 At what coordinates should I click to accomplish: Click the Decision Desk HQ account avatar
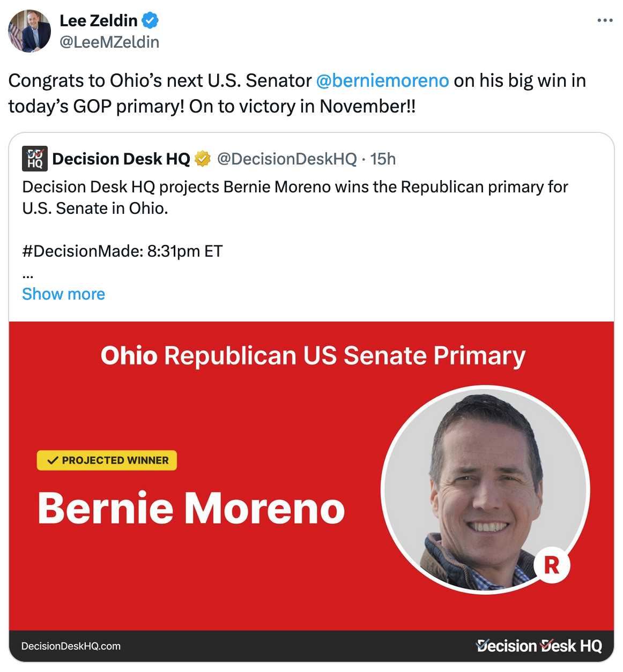click(x=35, y=159)
